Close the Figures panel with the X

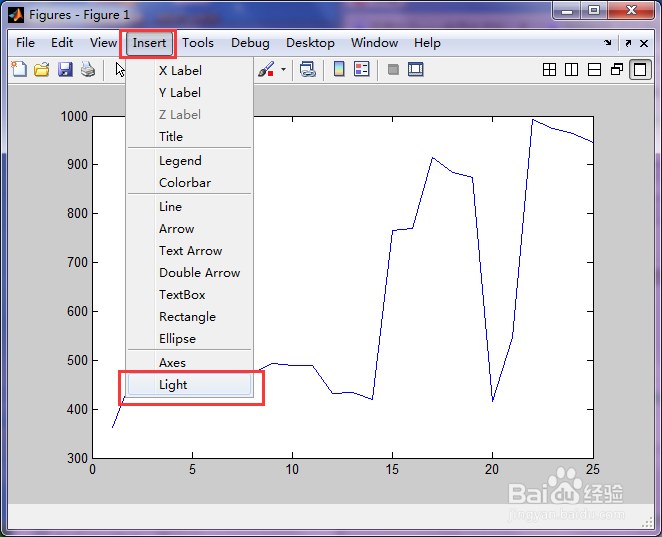pos(644,43)
